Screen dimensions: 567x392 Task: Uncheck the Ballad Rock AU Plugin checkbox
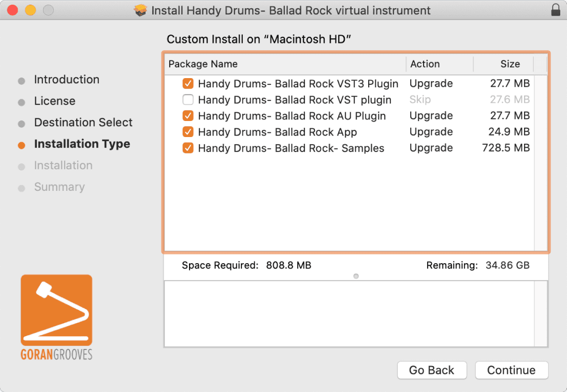[x=187, y=116]
